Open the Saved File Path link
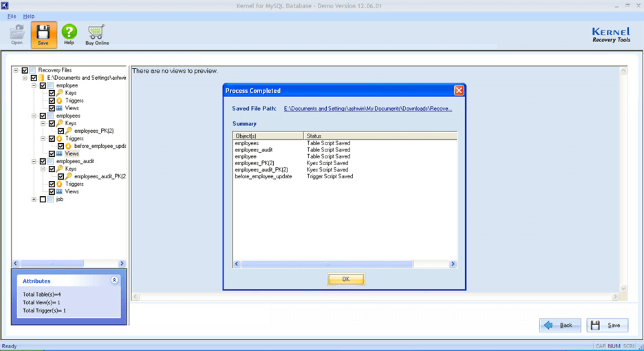644x351 pixels. coord(367,109)
